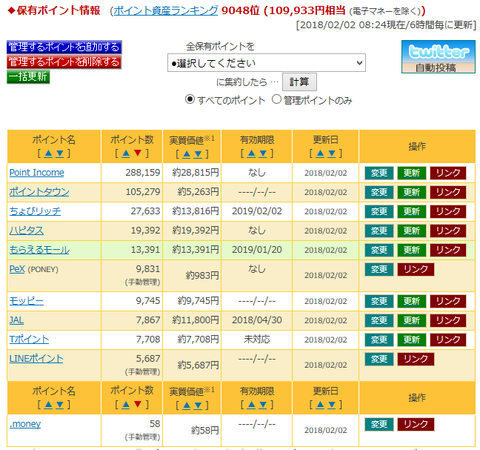
Task: Sort expiry date ascending in top header
Action: [251, 153]
